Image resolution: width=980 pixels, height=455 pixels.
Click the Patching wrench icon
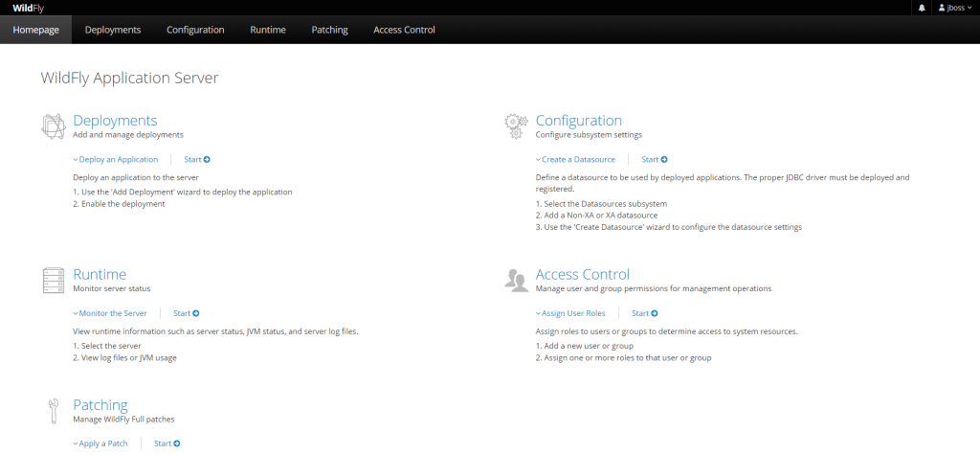(54, 411)
